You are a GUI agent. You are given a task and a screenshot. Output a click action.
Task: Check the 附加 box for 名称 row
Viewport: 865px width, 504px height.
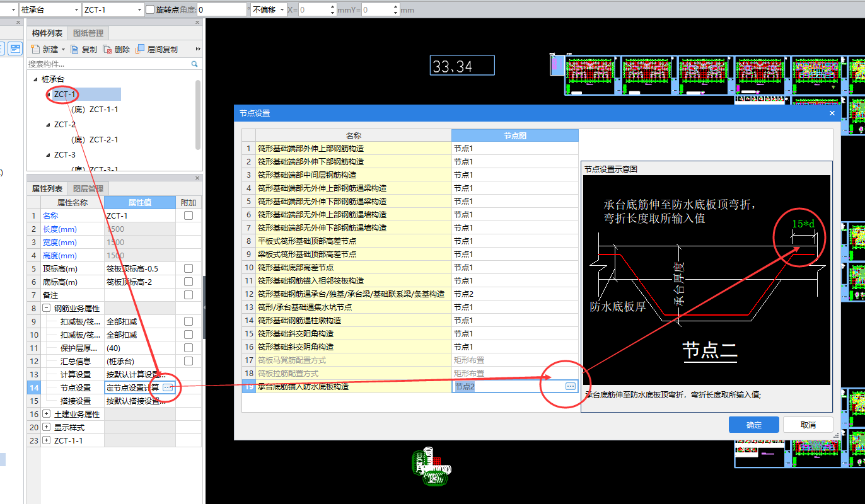coord(189,215)
